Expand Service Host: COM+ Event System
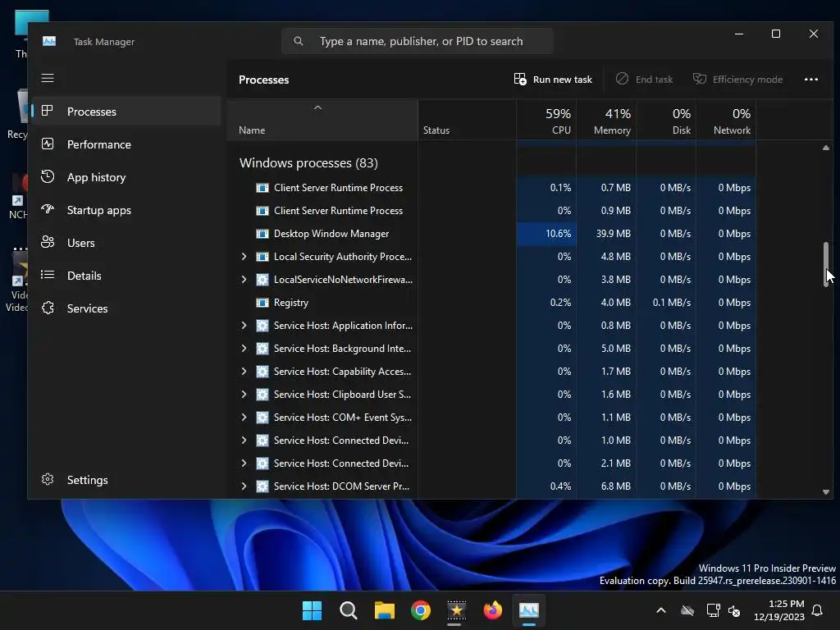 coord(244,418)
